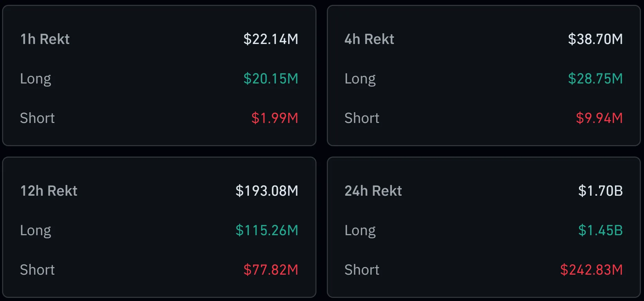This screenshot has height=301, width=644.
Task: Select the Long label in 1h Rekt card
Action: pos(35,79)
